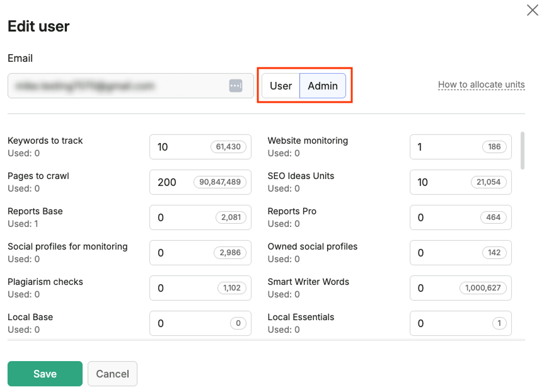
Task: Click the 186 available units badge
Action: click(494, 147)
